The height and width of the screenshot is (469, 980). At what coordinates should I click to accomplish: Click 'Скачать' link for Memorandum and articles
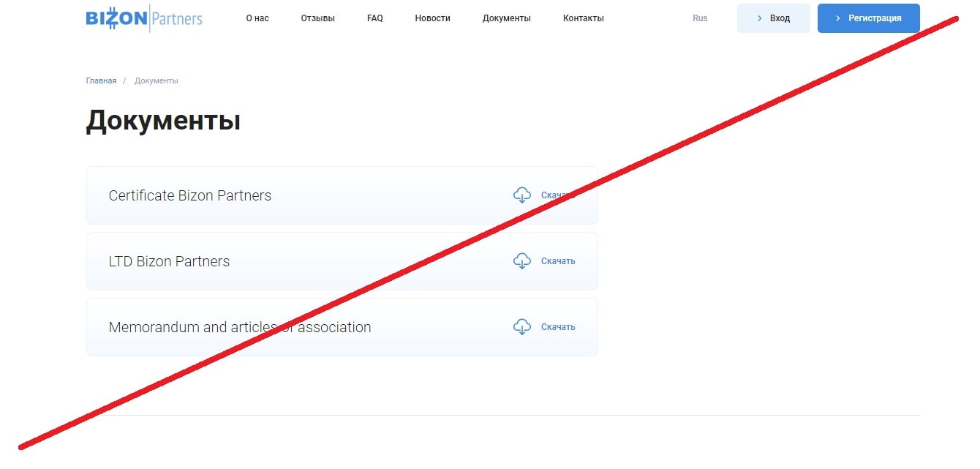click(558, 327)
